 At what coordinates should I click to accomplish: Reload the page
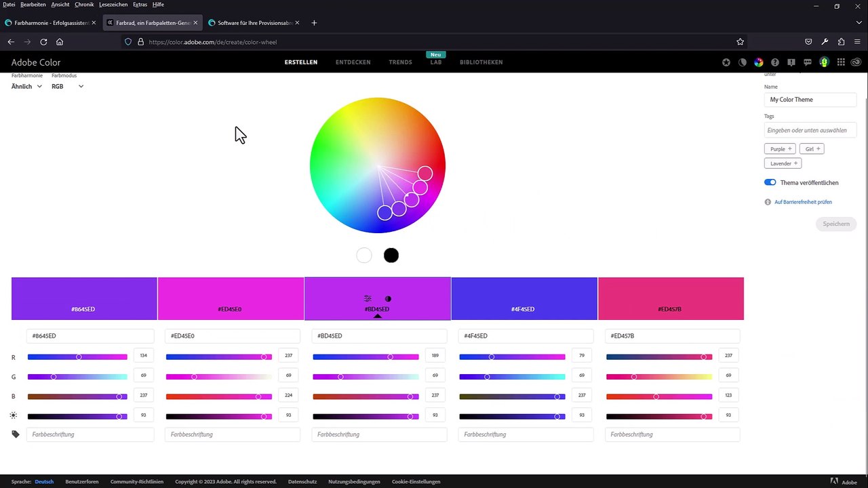[x=43, y=41]
